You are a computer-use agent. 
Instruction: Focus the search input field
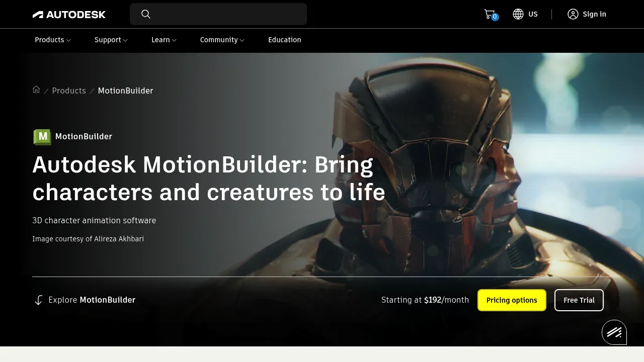218,14
